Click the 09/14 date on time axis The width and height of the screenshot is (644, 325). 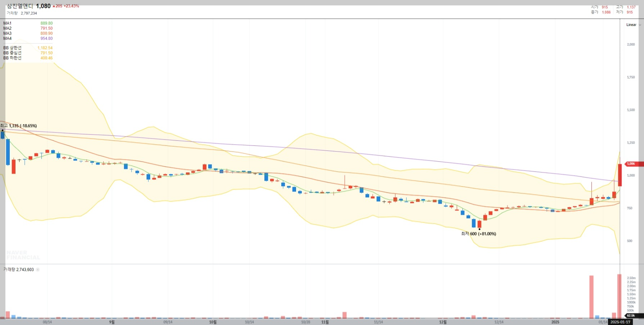click(168, 322)
